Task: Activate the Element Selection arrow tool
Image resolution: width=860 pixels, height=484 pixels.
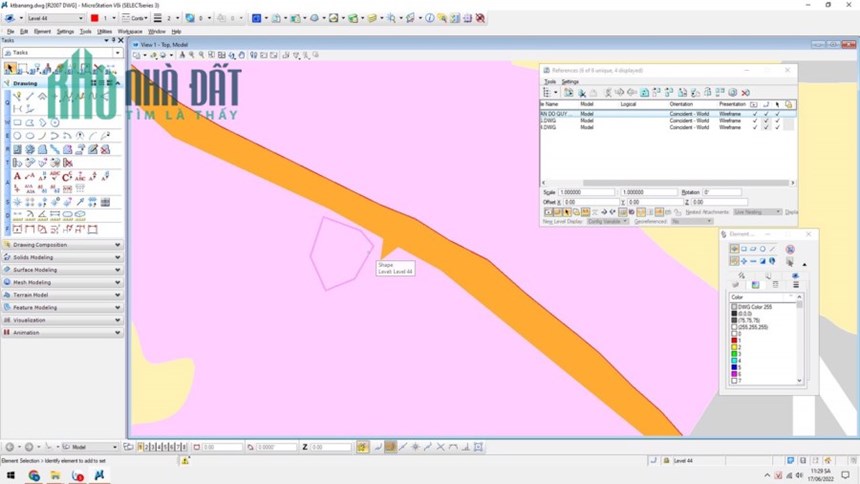Action: point(10,69)
